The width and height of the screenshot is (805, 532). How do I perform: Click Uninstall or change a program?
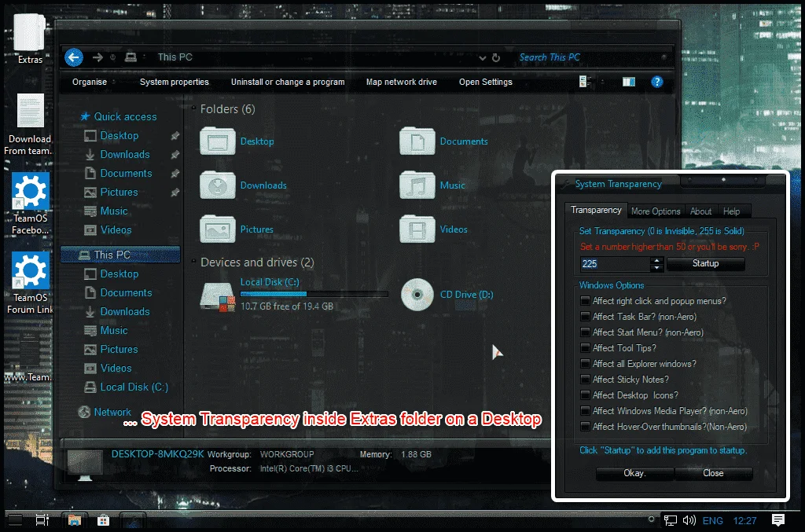coord(288,82)
